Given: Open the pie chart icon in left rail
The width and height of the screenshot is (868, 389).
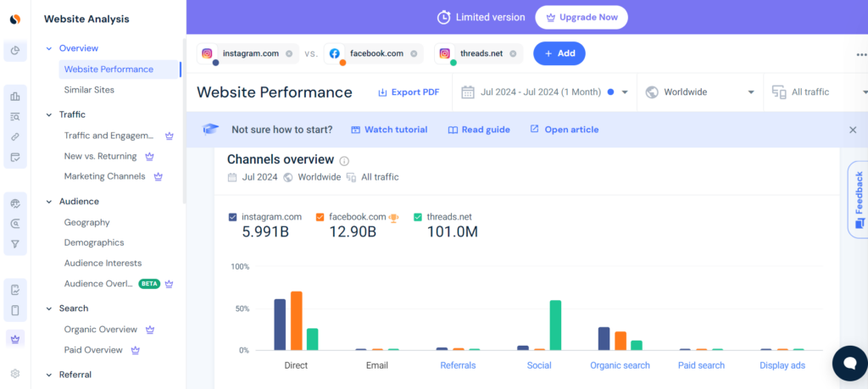Looking at the screenshot, I should pyautogui.click(x=15, y=51).
